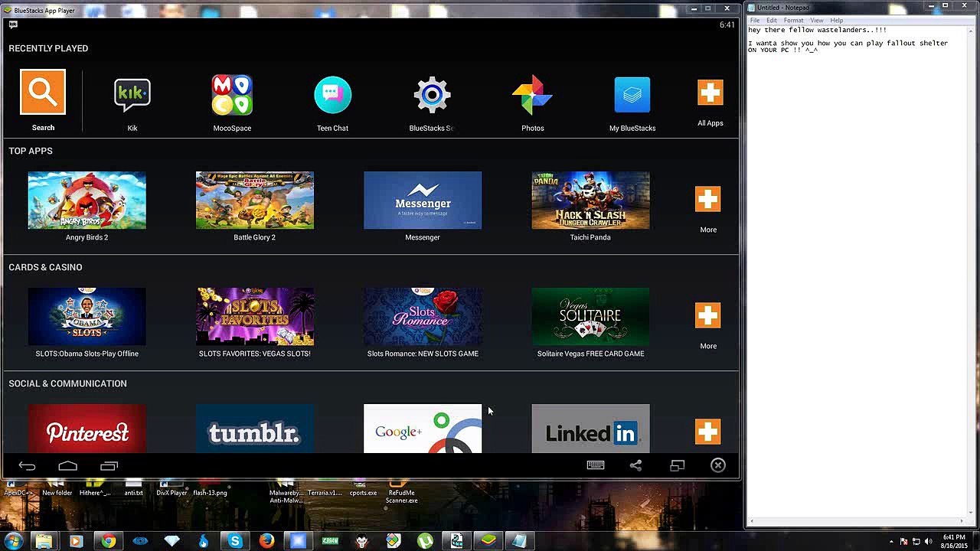Open the Taichi Panda tile
Viewport: 980px width, 551px height.
click(590, 201)
